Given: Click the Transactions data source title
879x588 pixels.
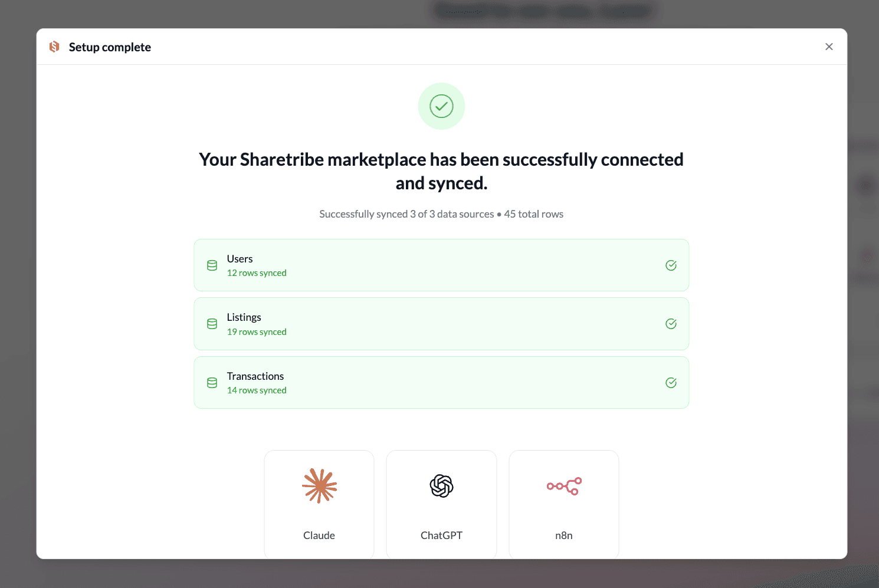Looking at the screenshot, I should pos(255,376).
